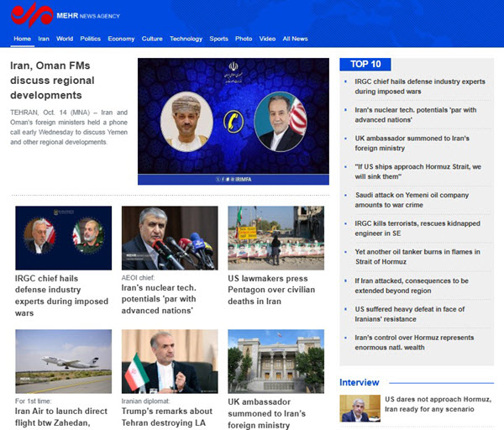Select Sports in the navigation bar
504x430 pixels.
point(219,39)
